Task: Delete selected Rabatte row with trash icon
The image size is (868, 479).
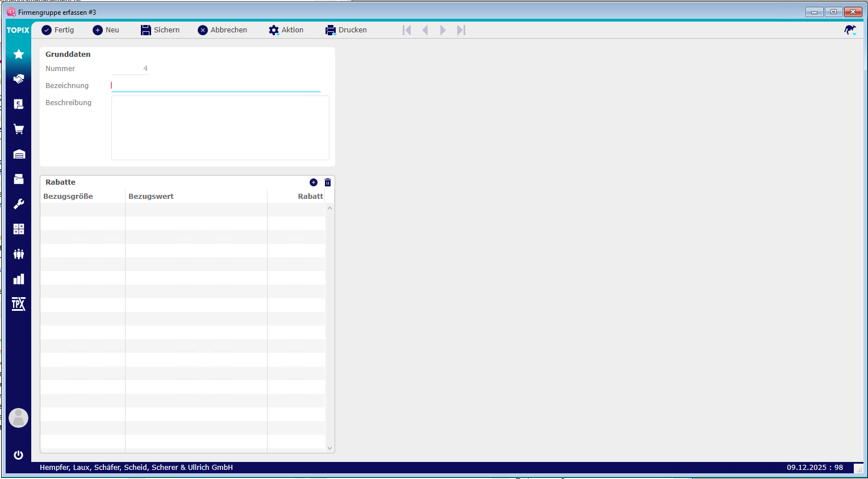Action: coord(328,182)
